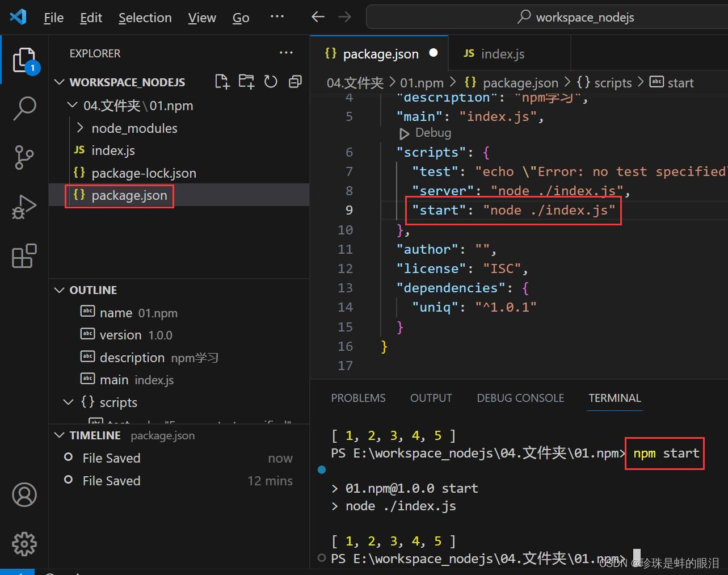Open the Go menu

241,18
